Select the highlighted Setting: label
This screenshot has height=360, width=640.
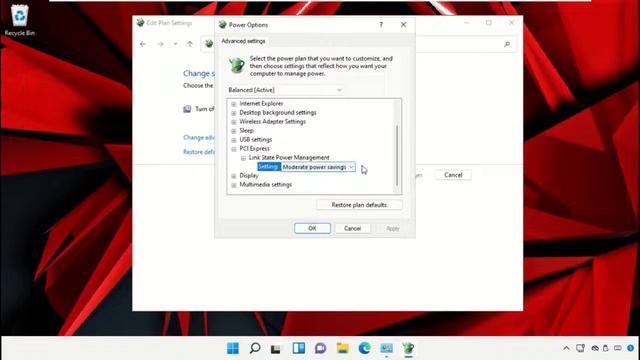(x=268, y=167)
